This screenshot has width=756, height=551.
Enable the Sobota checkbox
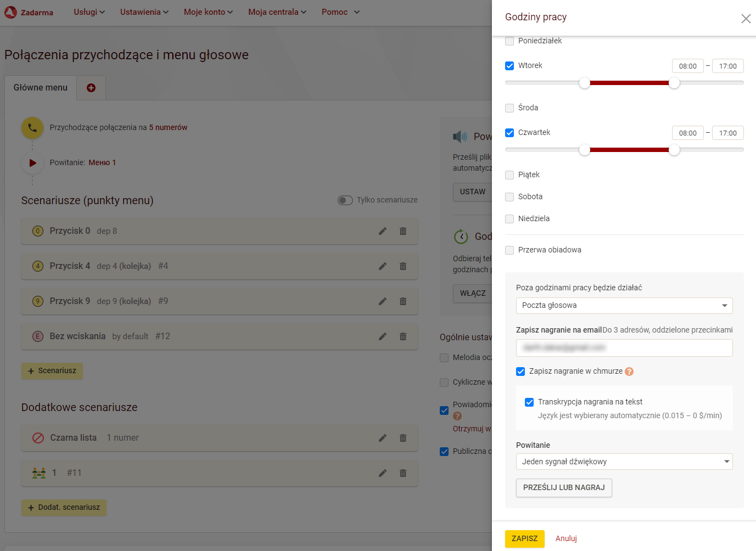509,197
